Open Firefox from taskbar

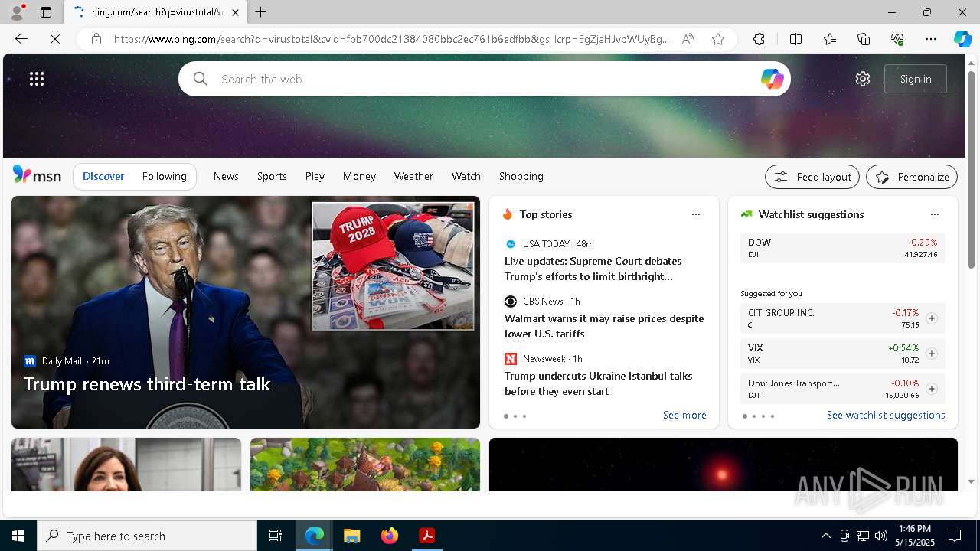pos(390,536)
